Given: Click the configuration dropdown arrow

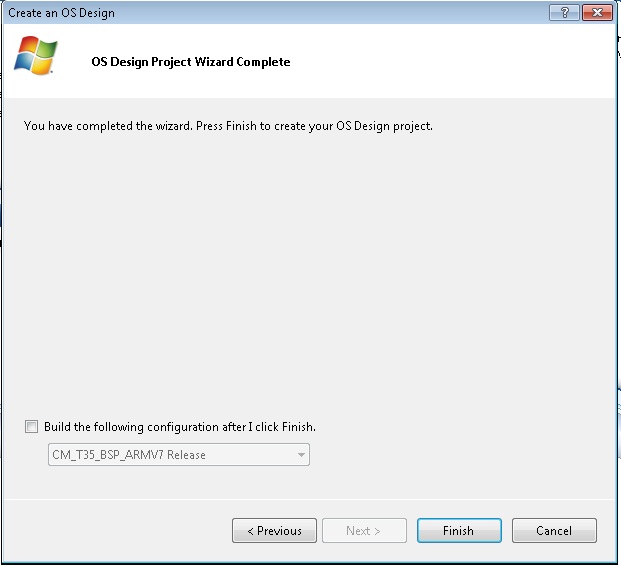Looking at the screenshot, I should [301, 455].
